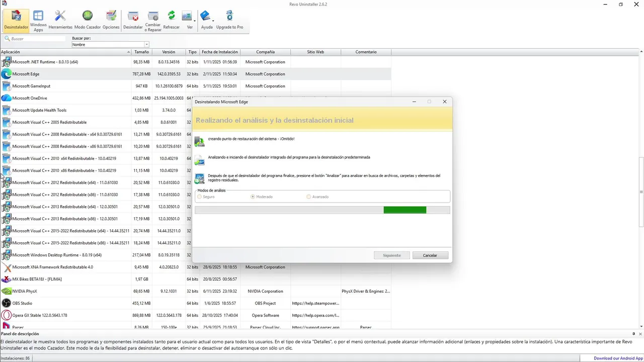Activate Modo Cazador icon
Image resolution: width=644 pixels, height=362 pixels.
(x=88, y=20)
